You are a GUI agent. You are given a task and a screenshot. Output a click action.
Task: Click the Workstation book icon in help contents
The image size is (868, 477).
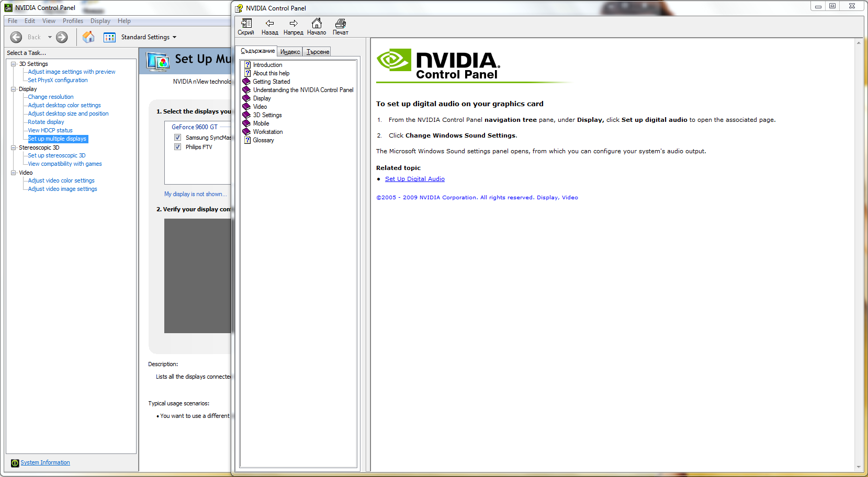click(246, 132)
